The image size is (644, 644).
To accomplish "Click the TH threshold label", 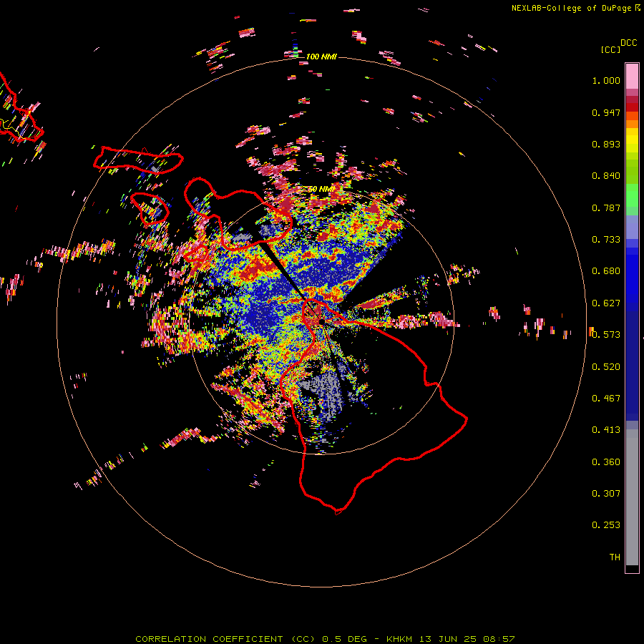I will coord(615,557).
